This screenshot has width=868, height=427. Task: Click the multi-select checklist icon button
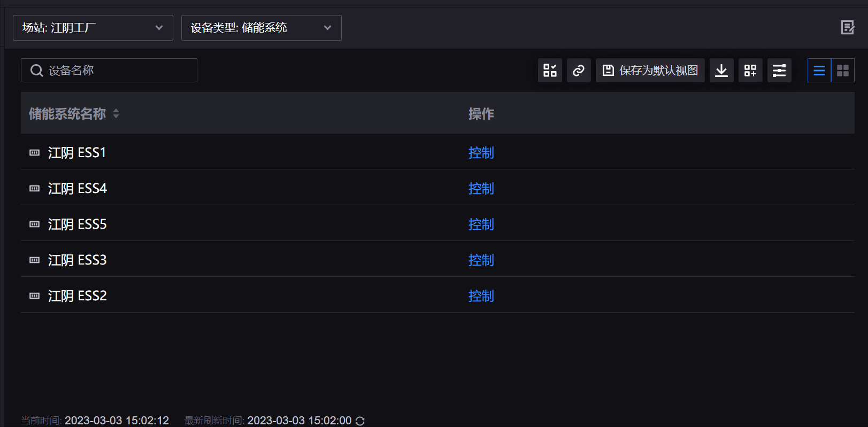pyautogui.click(x=550, y=71)
